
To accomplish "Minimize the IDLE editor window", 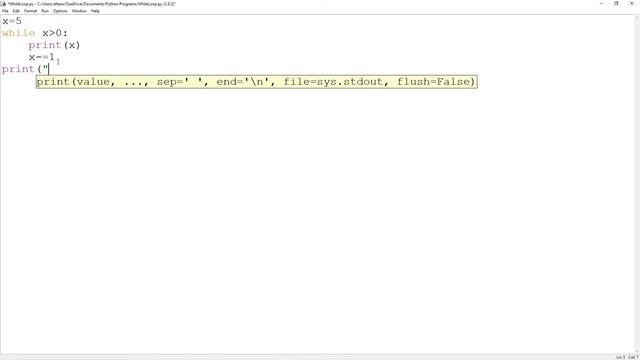I will tap(601, 4).
